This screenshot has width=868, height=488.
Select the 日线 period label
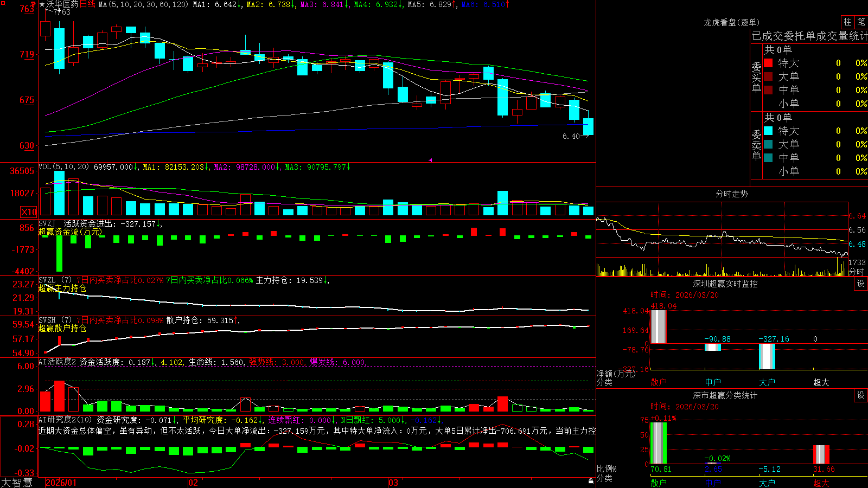pyautogui.click(x=87, y=4)
